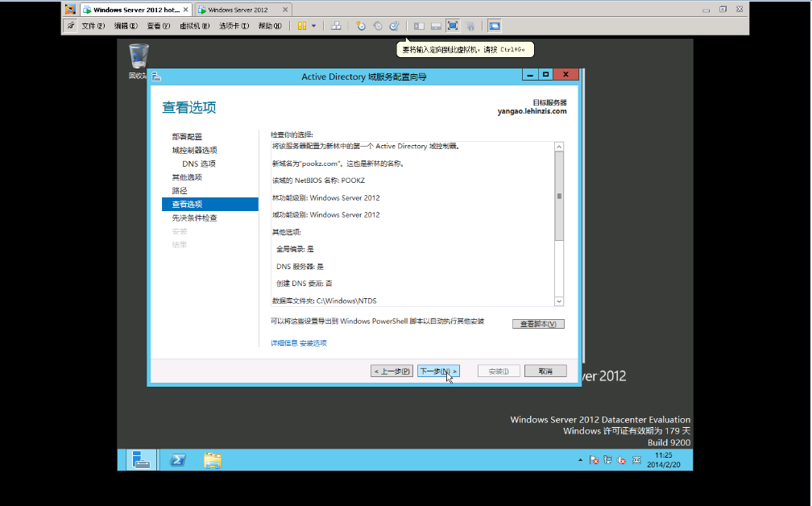The image size is (812, 506).
Task: Maximize the AD configuration wizard window
Action: pyautogui.click(x=545, y=75)
